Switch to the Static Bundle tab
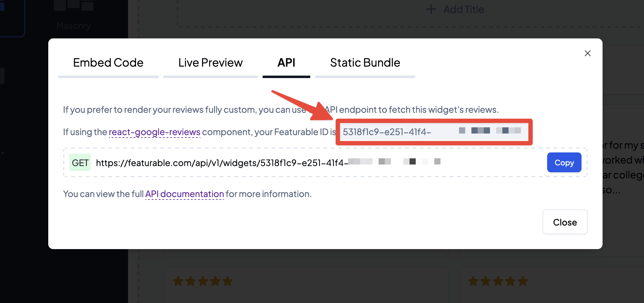The height and width of the screenshot is (303, 644). 365,63
